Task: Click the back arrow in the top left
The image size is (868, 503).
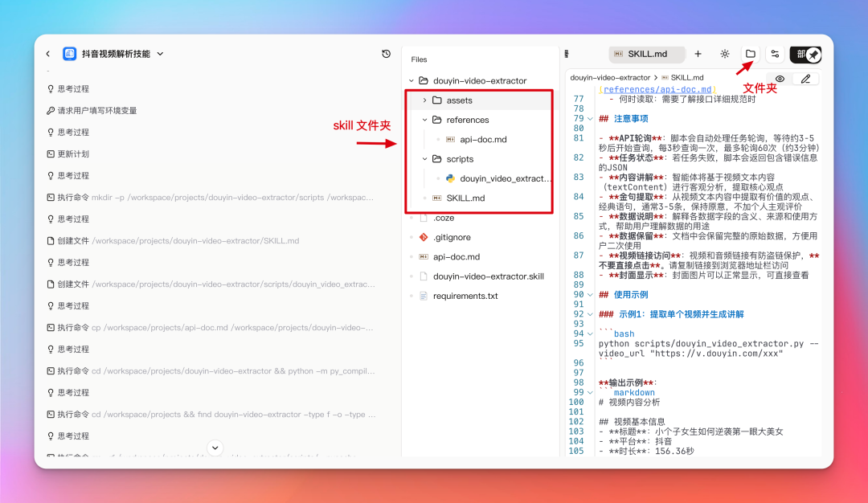Action: pyautogui.click(x=47, y=53)
